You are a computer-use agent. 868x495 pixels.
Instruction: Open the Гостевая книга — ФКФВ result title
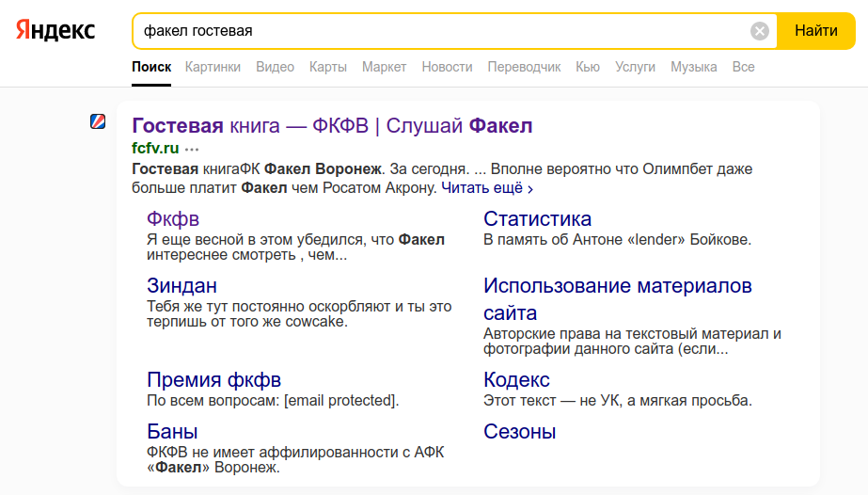pyautogui.click(x=332, y=126)
